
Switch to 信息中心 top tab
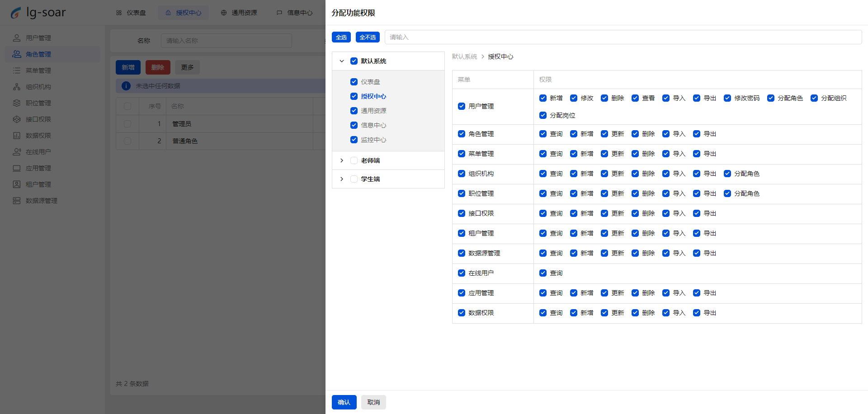[294, 13]
